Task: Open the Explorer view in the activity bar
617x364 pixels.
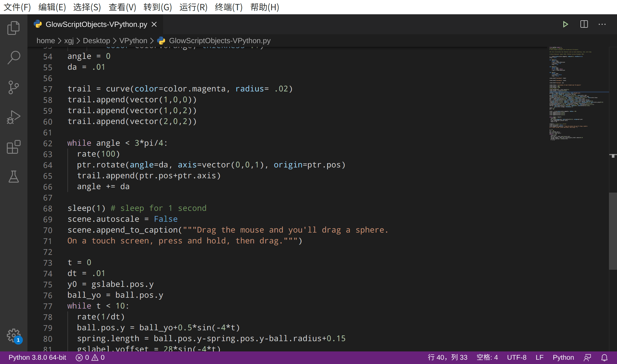Action: (13, 28)
